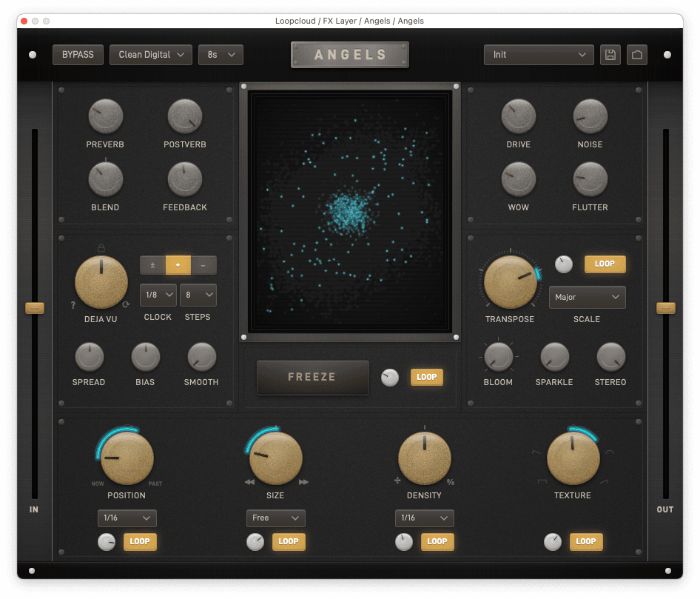The height and width of the screenshot is (599, 700).
Task: Click the LOOP button under Texture
Action: click(585, 542)
